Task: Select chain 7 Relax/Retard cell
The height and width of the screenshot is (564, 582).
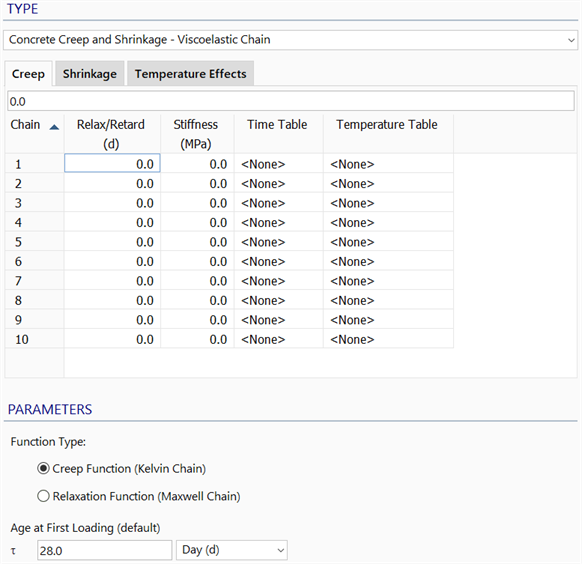Action: coord(112,281)
